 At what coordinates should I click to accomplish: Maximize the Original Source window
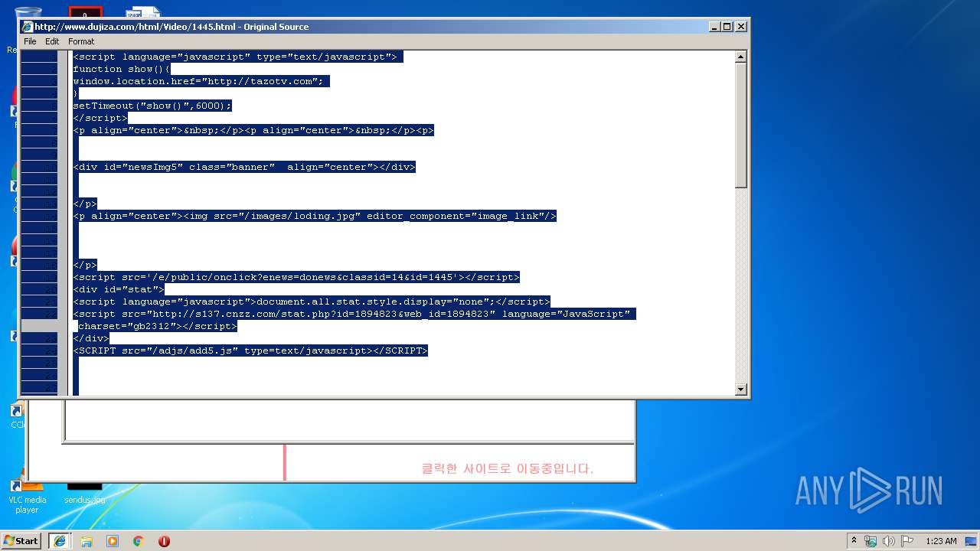[x=727, y=27]
